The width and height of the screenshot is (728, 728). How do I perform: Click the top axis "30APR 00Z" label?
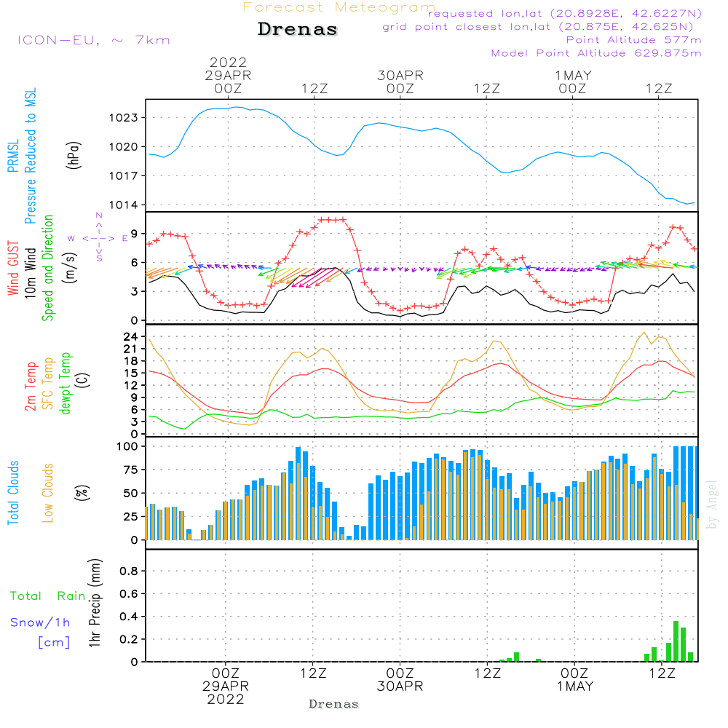[x=400, y=82]
